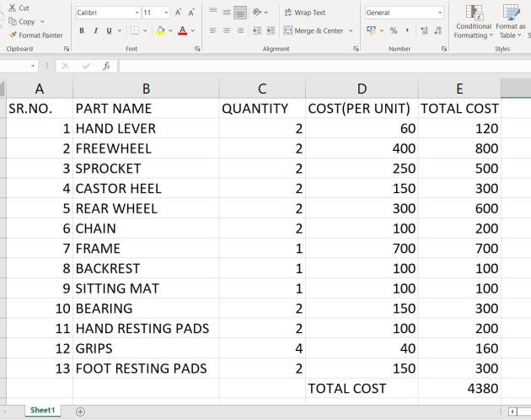Select column D header
The width and height of the screenshot is (531, 420).
click(x=362, y=89)
